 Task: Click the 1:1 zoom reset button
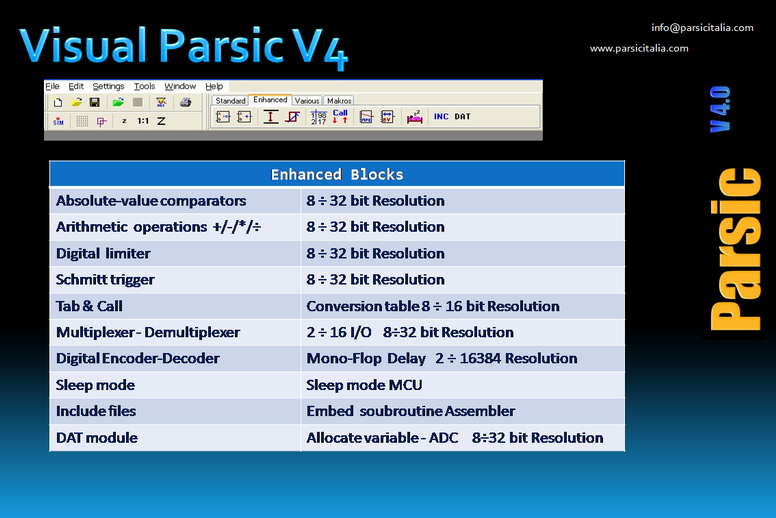143,121
